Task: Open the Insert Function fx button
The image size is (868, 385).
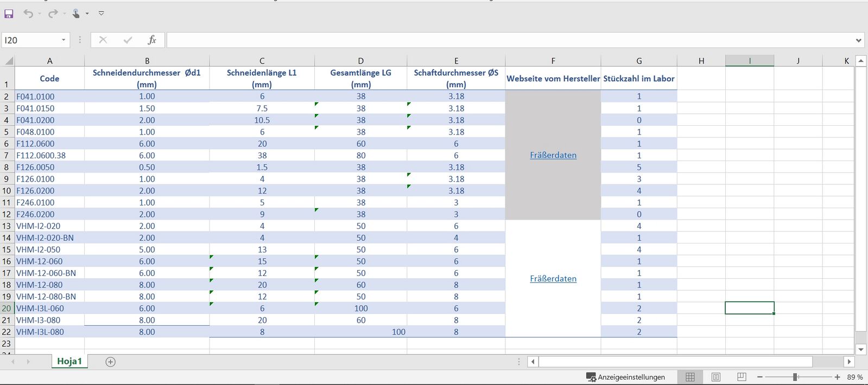Action: (x=152, y=40)
